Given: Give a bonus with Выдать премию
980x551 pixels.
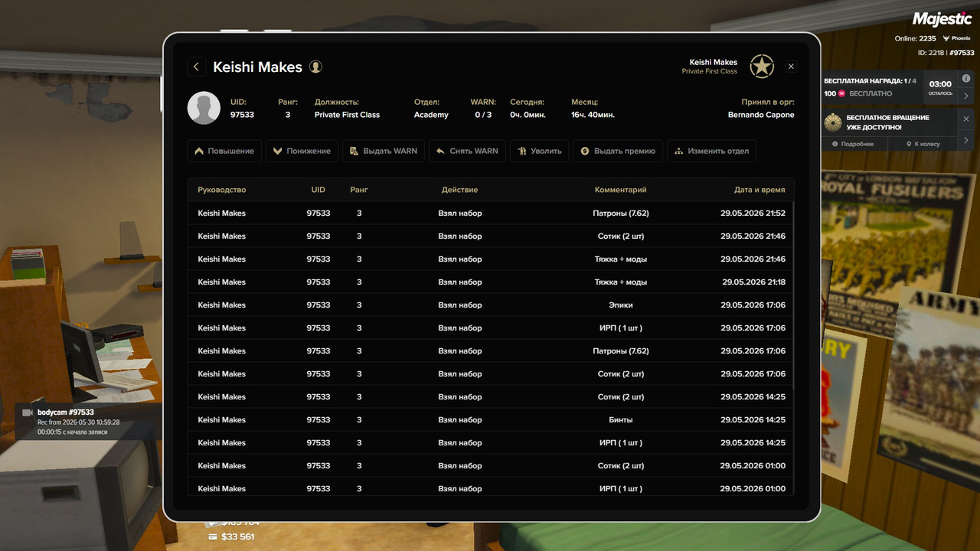Looking at the screenshot, I should tap(618, 151).
